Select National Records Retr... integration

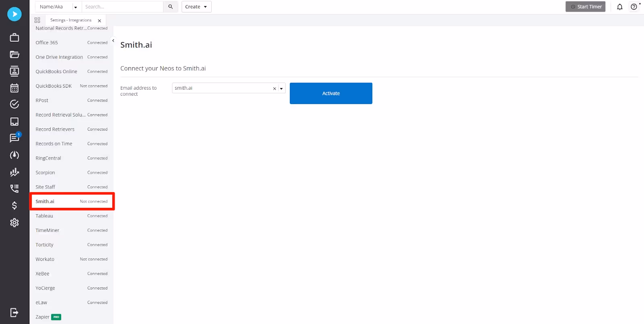point(71,29)
